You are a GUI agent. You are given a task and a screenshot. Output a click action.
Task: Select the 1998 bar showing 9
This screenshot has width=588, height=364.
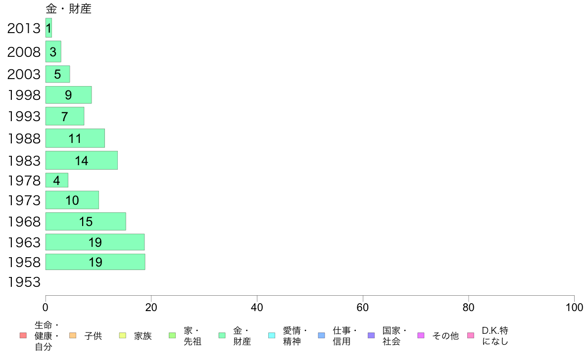click(68, 95)
